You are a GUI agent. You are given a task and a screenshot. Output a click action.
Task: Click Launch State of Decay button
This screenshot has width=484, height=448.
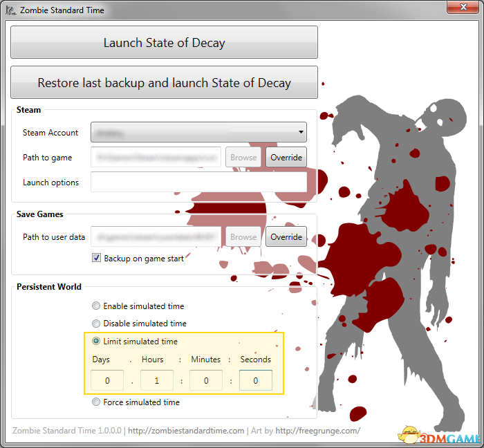(164, 42)
